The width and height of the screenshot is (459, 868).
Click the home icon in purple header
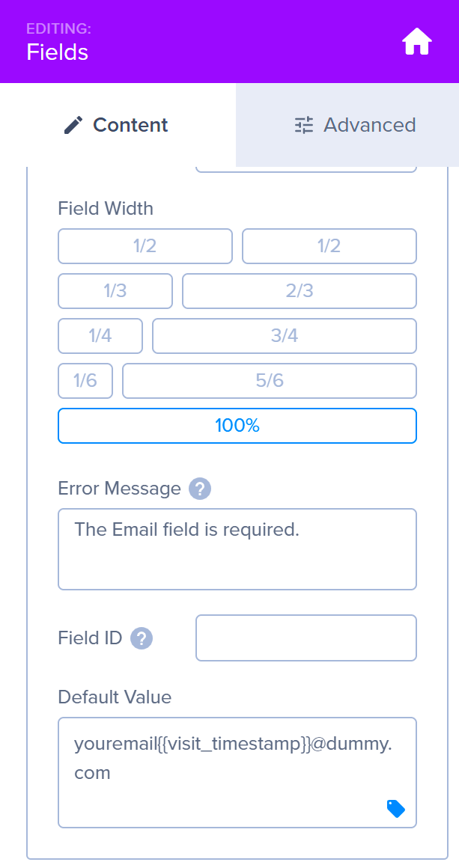click(x=416, y=41)
